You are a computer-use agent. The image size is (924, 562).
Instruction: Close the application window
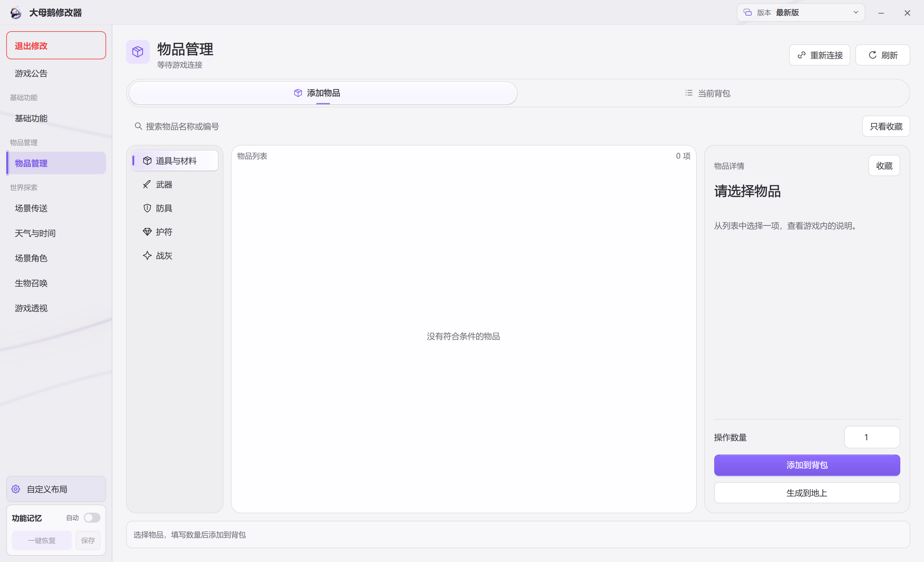coord(907,13)
